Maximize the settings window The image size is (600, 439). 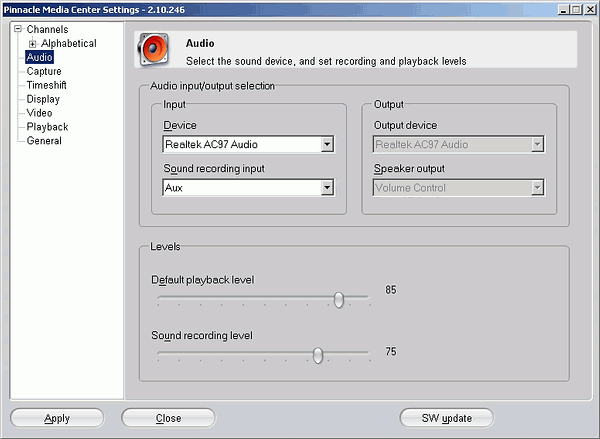click(x=576, y=10)
